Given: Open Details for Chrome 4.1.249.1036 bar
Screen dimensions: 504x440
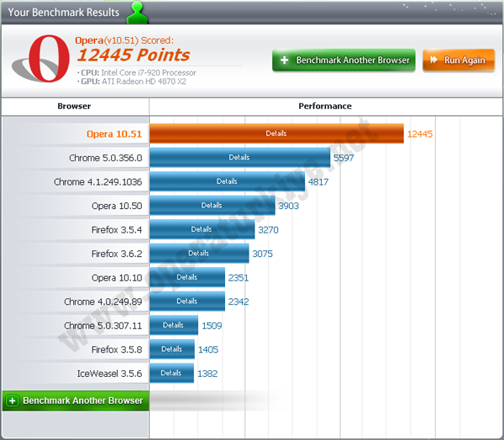Looking at the screenshot, I should (x=227, y=181).
